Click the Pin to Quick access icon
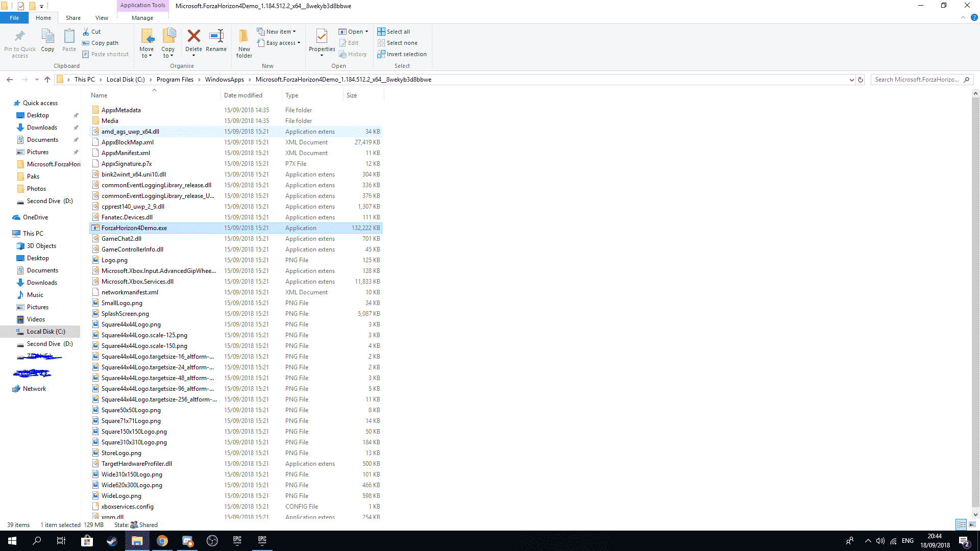 coord(20,36)
